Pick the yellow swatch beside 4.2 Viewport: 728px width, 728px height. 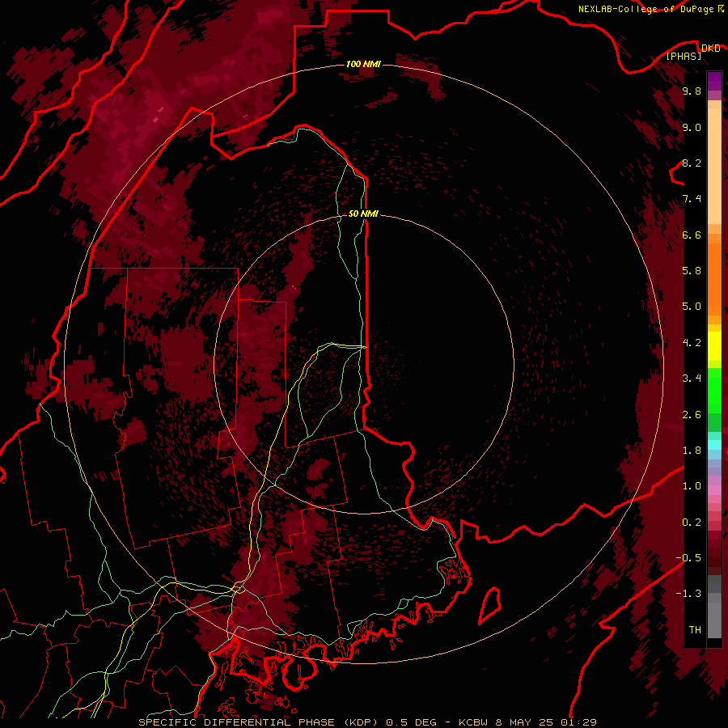tap(714, 346)
